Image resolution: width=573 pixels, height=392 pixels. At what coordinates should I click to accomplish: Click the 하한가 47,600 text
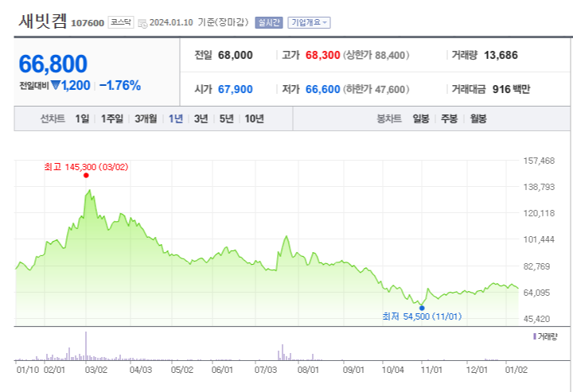pos(376,89)
